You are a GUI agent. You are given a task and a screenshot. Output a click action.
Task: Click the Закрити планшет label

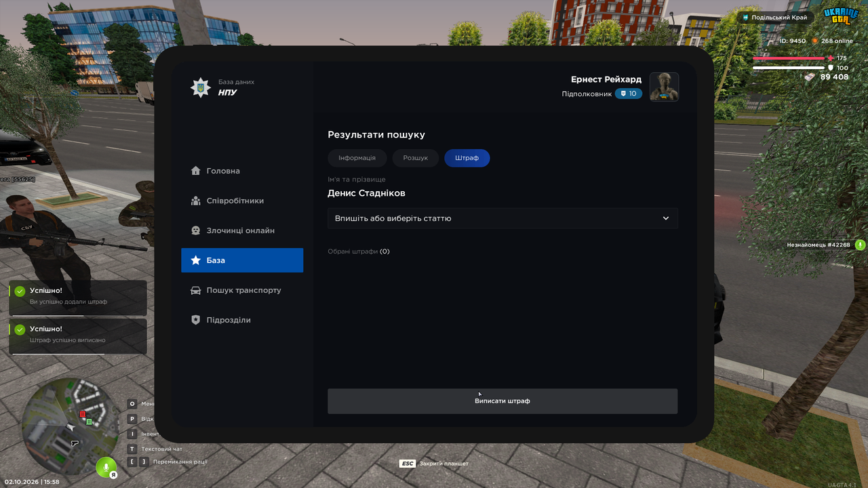click(444, 464)
